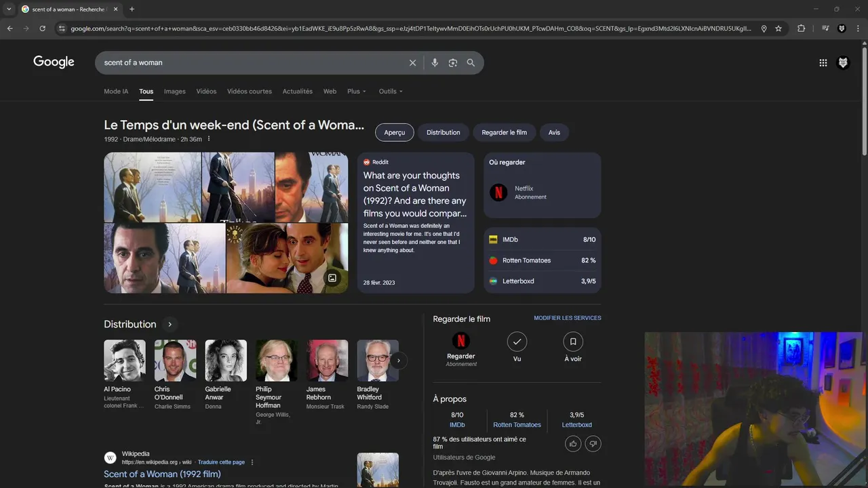This screenshot has height=488, width=868.
Task: Go back with the browser back arrow
Action: [x=9, y=28]
